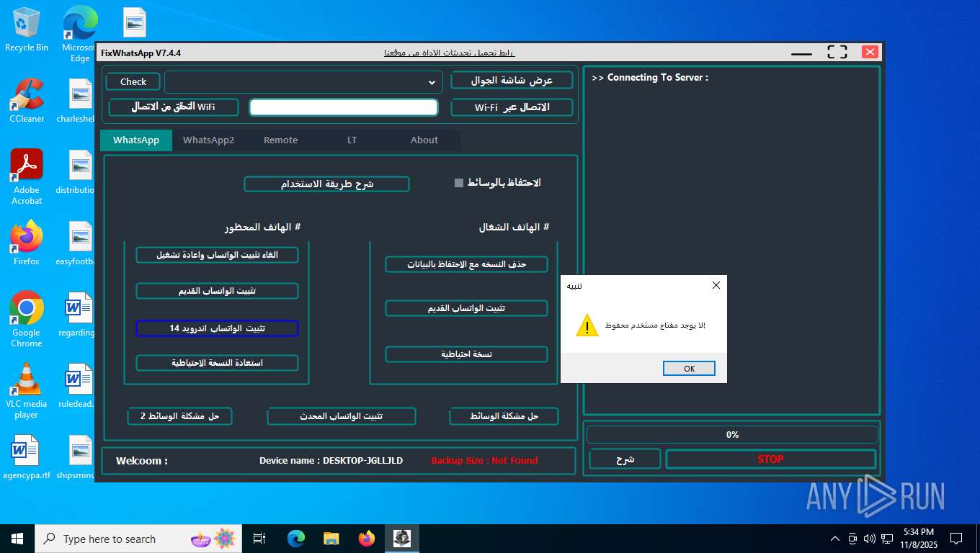Click تثبيت الواتساب المحدث button

pyautogui.click(x=342, y=416)
